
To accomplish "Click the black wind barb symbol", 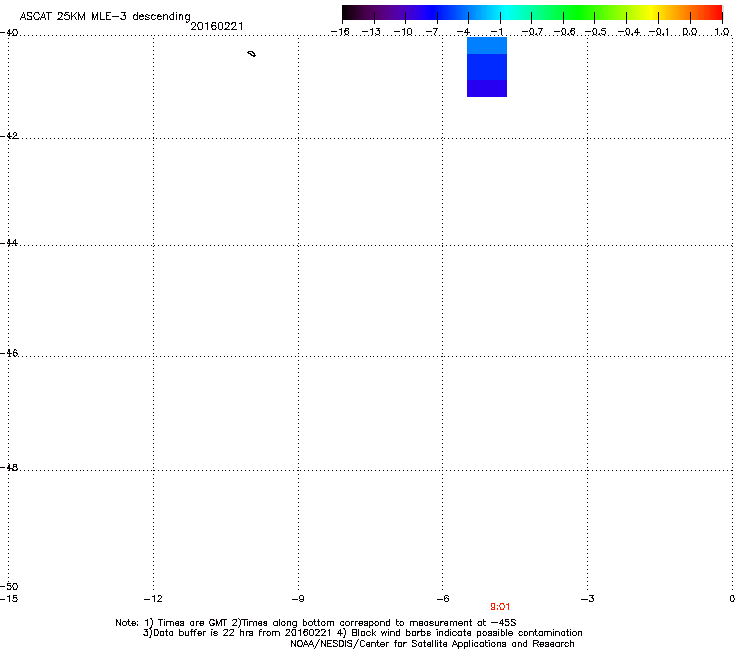I will [x=252, y=54].
